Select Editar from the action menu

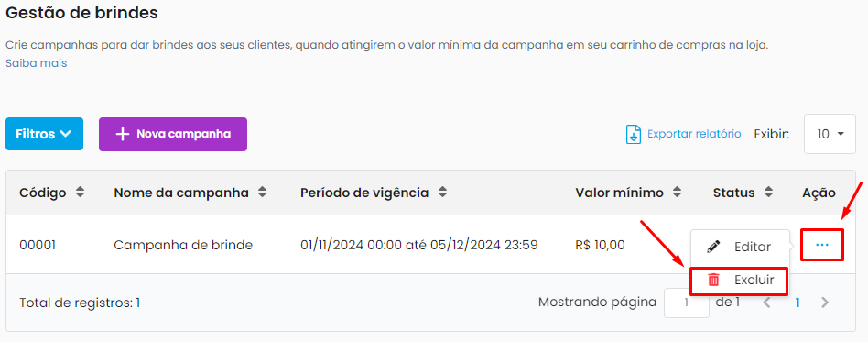point(740,247)
